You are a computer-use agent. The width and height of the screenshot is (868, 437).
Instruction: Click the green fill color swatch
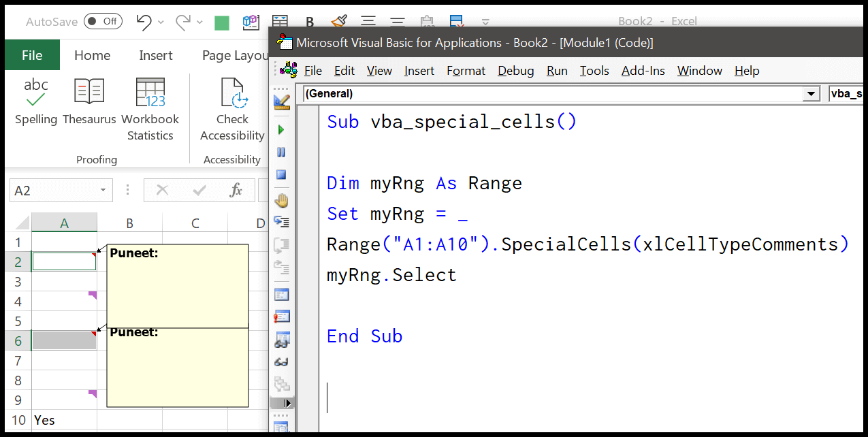pyautogui.click(x=221, y=22)
